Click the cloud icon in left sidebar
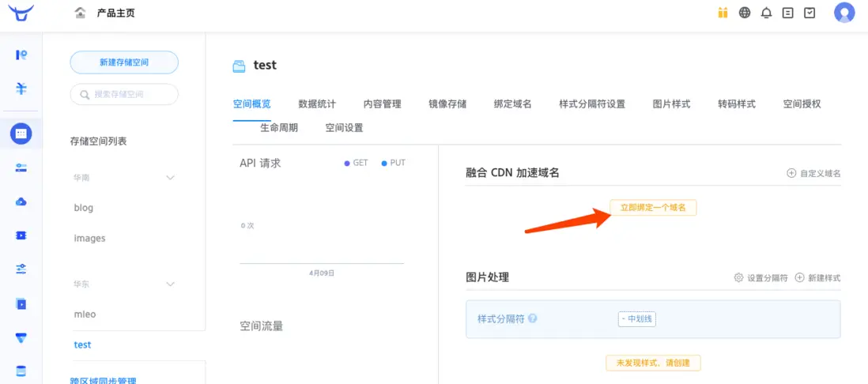Viewport: 868px width, 384px height. 21,201
